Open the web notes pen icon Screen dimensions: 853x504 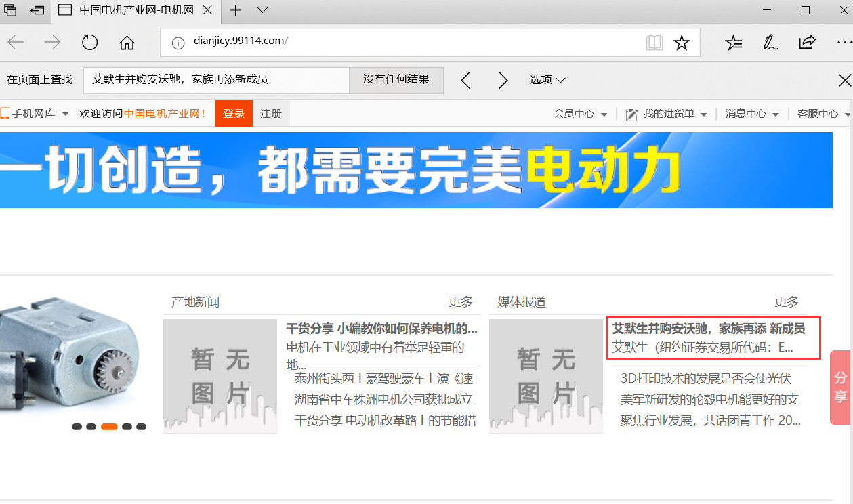(770, 43)
